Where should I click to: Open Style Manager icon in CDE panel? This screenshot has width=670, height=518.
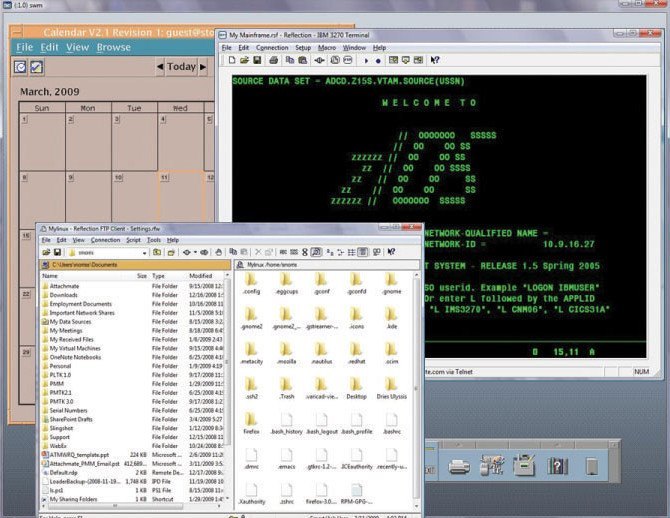[491, 466]
